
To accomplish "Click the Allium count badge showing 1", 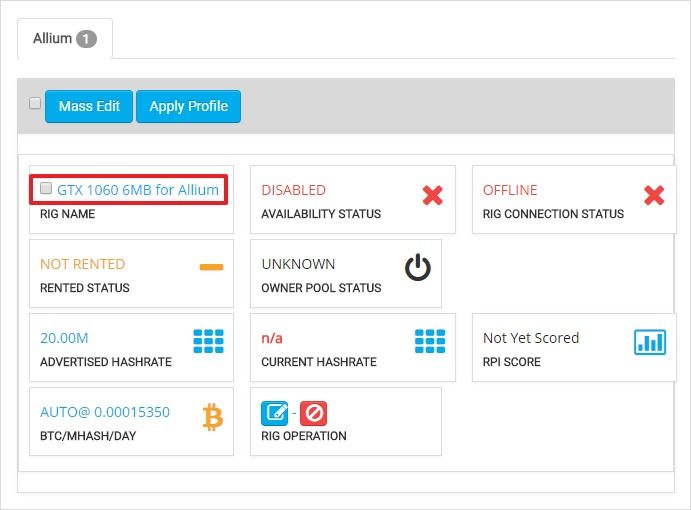I will click(x=86, y=39).
